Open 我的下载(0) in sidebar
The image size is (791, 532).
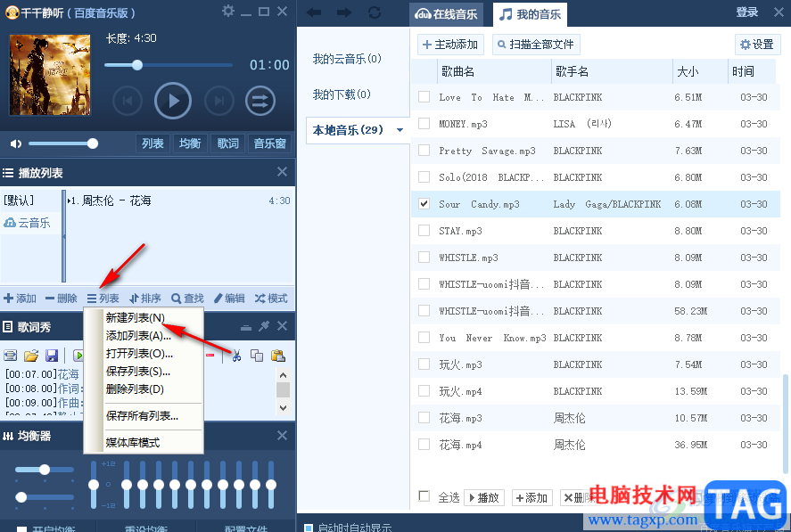[x=342, y=94]
